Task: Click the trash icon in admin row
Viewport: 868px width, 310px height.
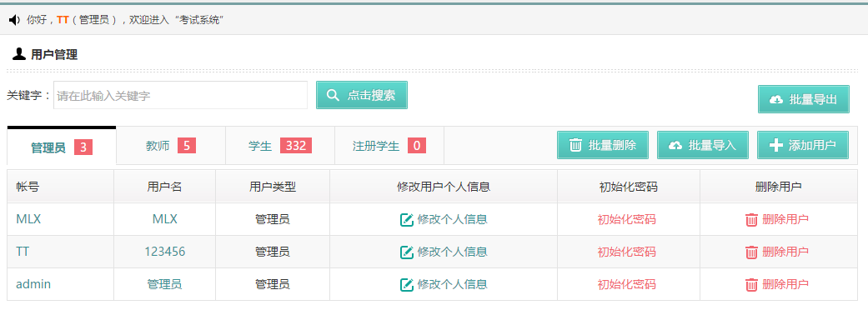Action: point(751,285)
